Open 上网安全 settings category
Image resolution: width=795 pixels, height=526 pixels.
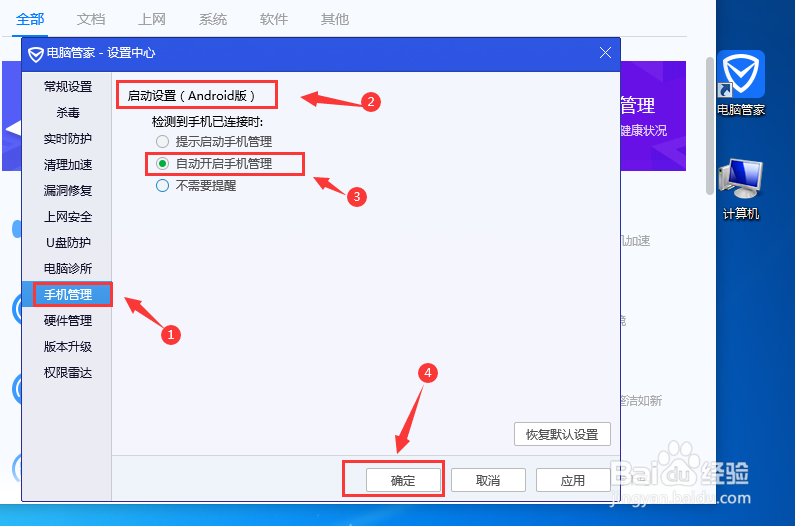pos(67,217)
